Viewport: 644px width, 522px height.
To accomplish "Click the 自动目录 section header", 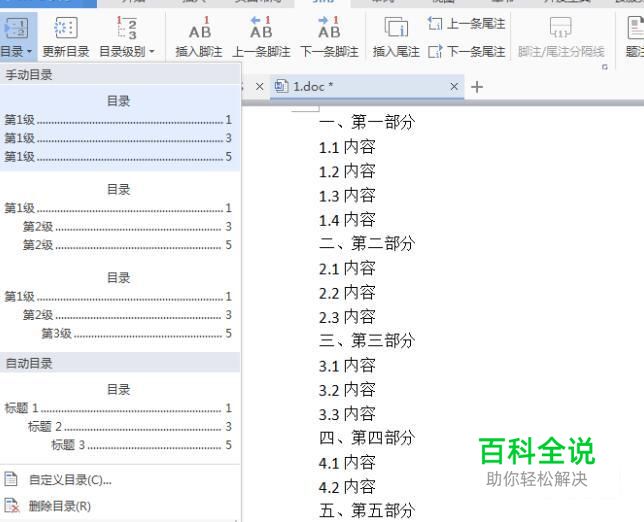I will pyautogui.click(x=120, y=363).
